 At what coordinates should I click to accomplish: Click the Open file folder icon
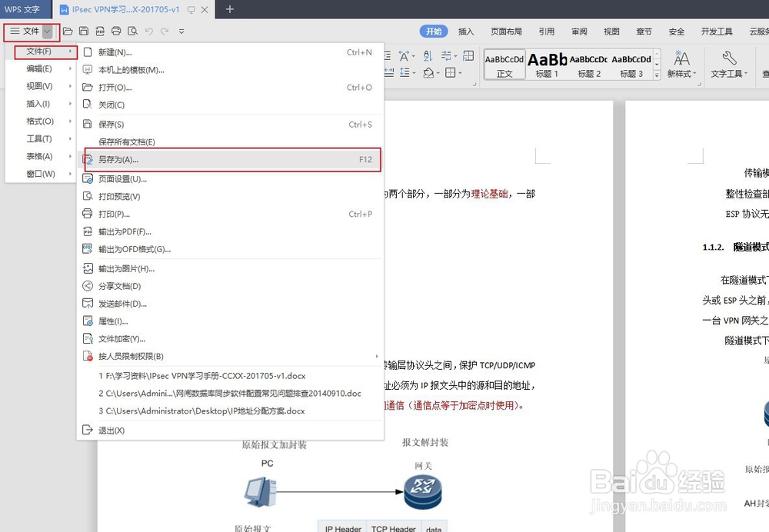68,32
